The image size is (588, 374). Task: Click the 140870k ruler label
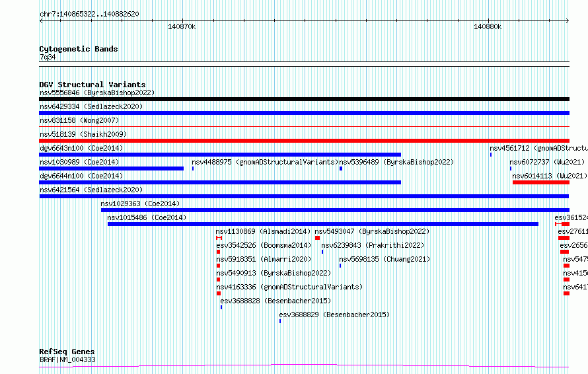[x=182, y=26]
